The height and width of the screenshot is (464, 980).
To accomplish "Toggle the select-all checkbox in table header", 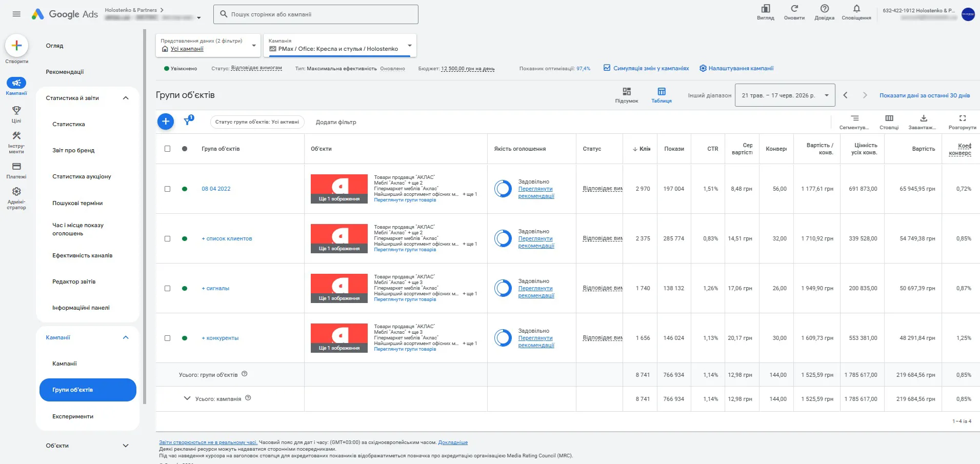I will [167, 149].
